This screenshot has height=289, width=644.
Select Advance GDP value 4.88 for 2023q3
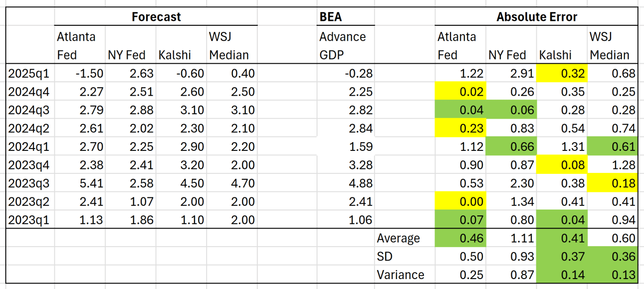point(346,183)
